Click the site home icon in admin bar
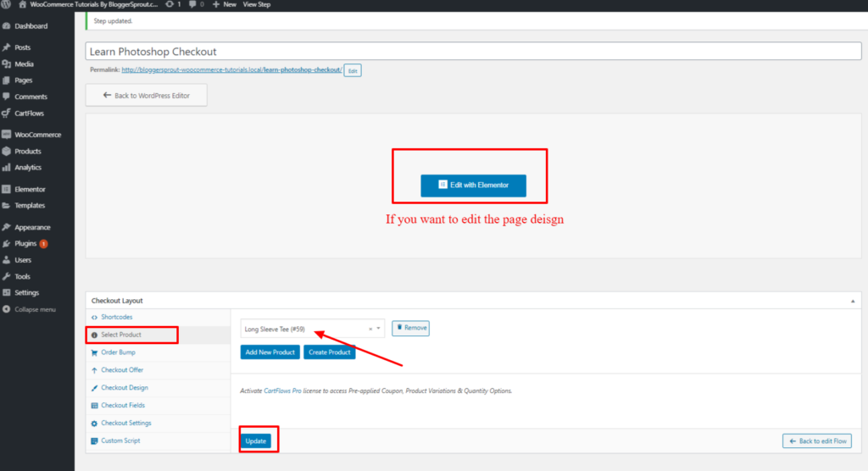Image resolution: width=868 pixels, height=471 pixels. [x=23, y=4]
